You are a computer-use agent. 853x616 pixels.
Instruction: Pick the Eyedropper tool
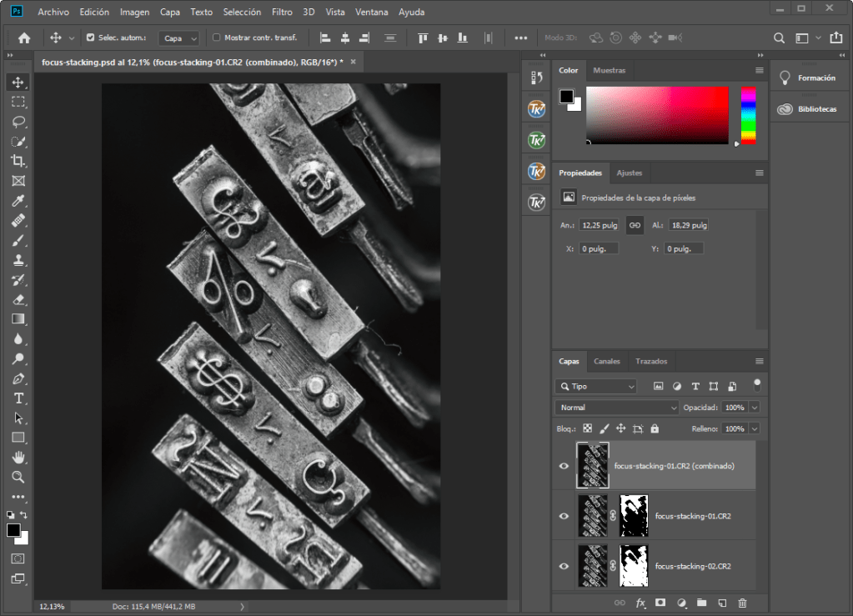18,201
